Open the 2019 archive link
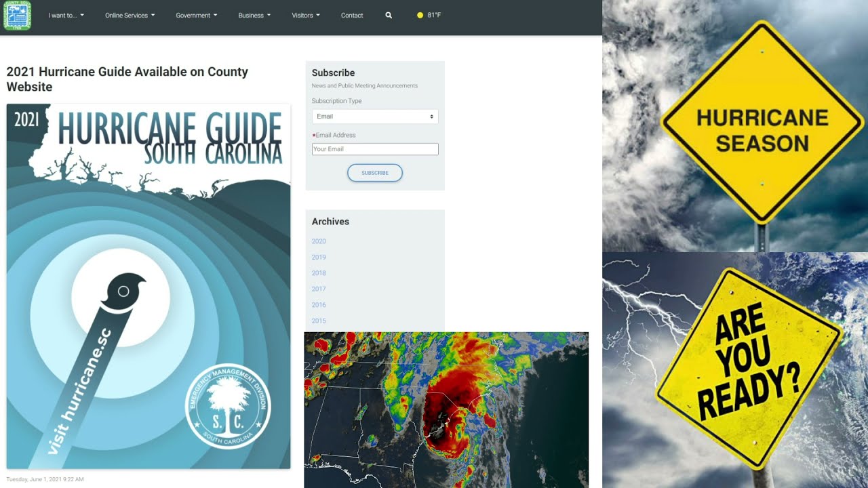The width and height of the screenshot is (868, 488). click(x=319, y=258)
